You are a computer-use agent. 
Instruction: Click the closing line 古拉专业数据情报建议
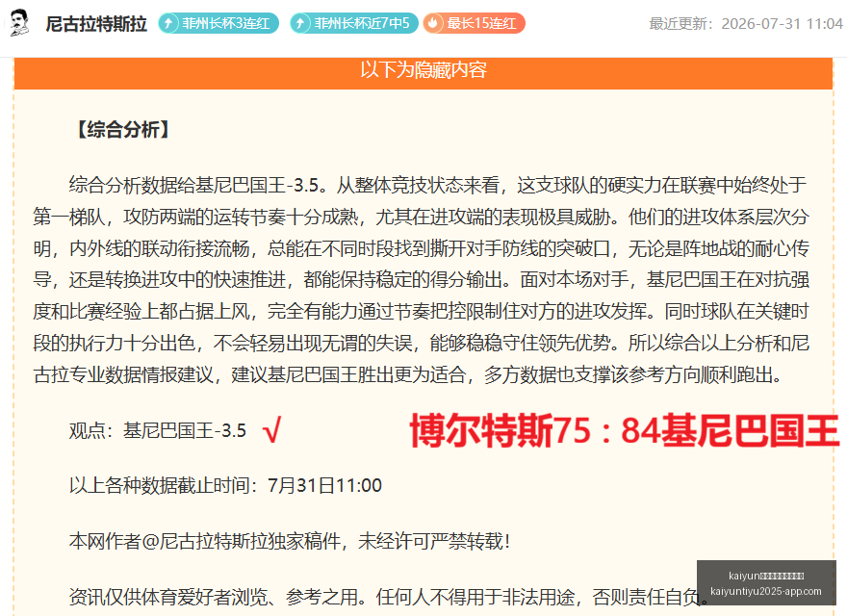(x=407, y=374)
